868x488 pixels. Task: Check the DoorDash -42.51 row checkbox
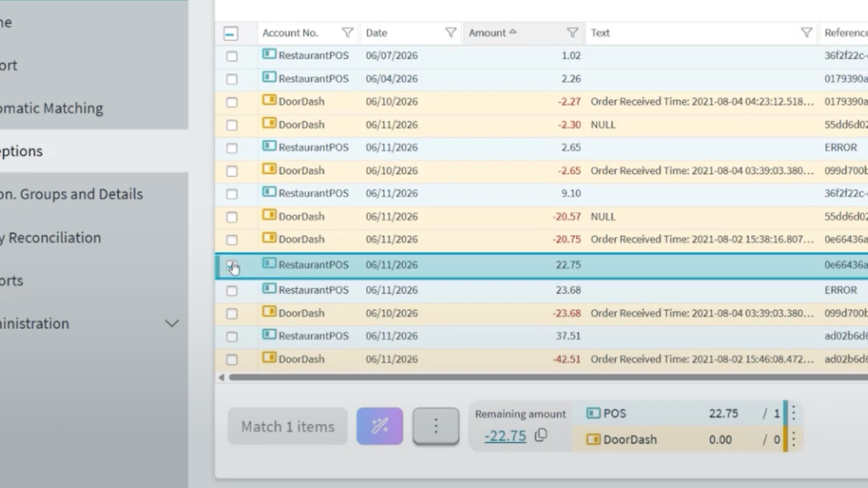click(x=232, y=360)
